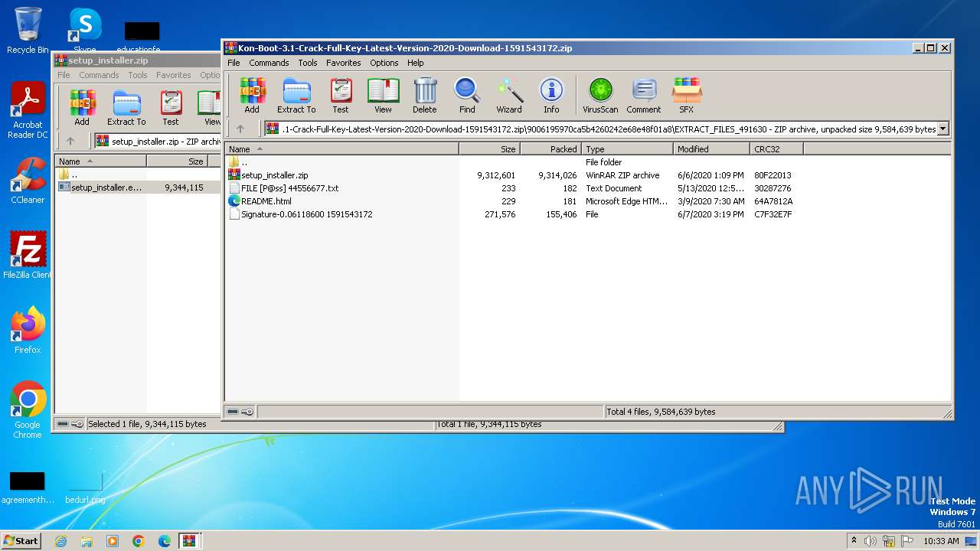Open the Comment tool

[x=644, y=96]
